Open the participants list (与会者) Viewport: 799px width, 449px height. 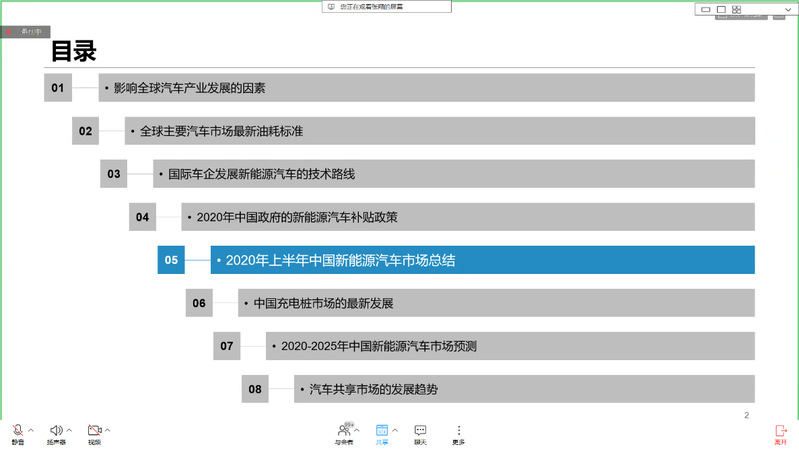pyautogui.click(x=344, y=430)
